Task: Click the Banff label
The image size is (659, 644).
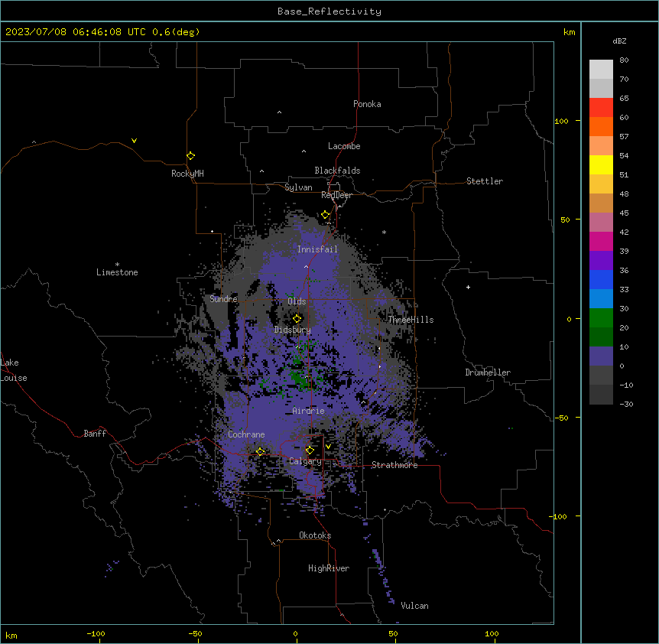Action: coord(95,434)
